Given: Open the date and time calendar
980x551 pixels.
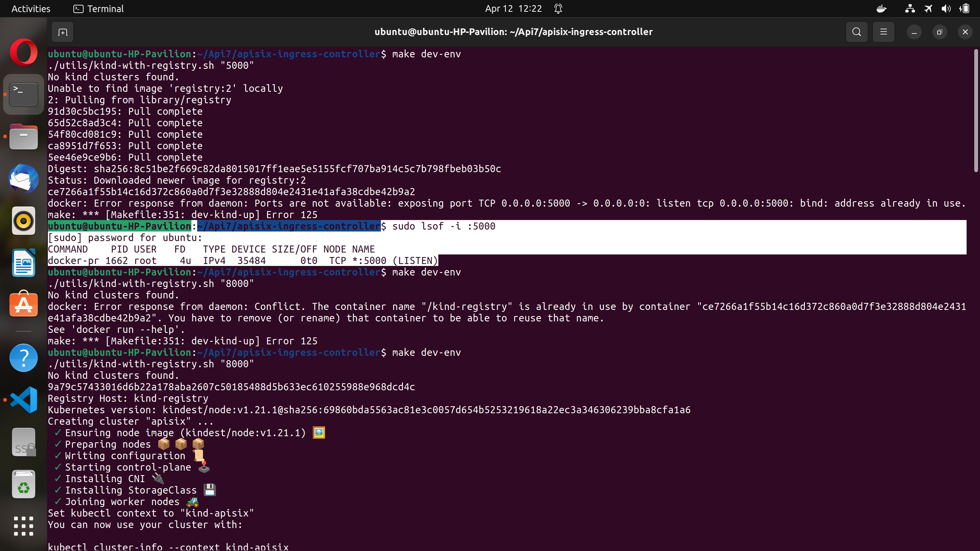Looking at the screenshot, I should tap(513, 9).
